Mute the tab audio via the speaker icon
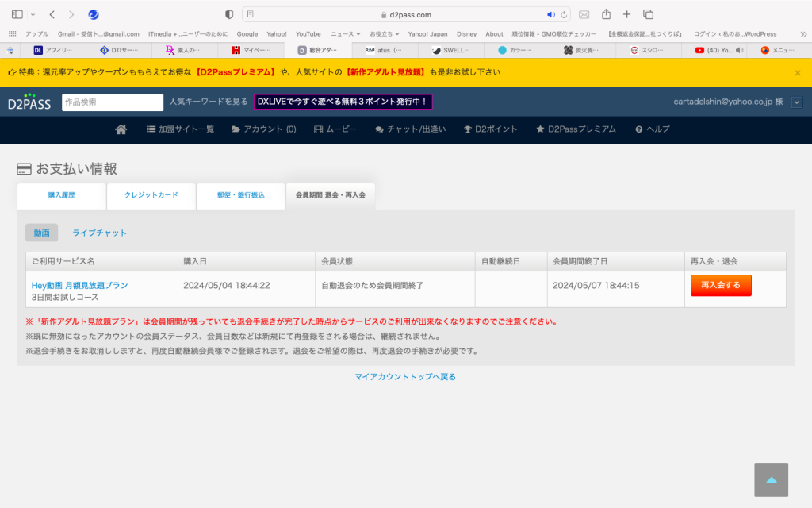812x508 pixels. (x=550, y=14)
